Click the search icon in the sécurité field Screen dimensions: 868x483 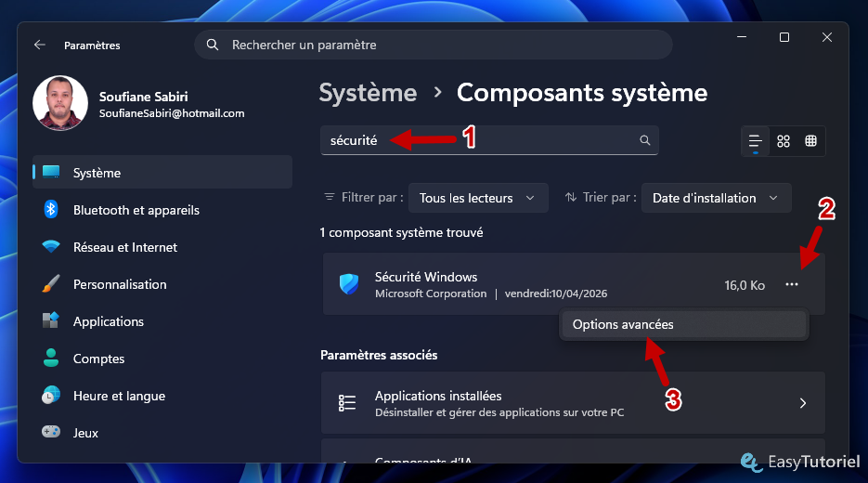point(645,140)
